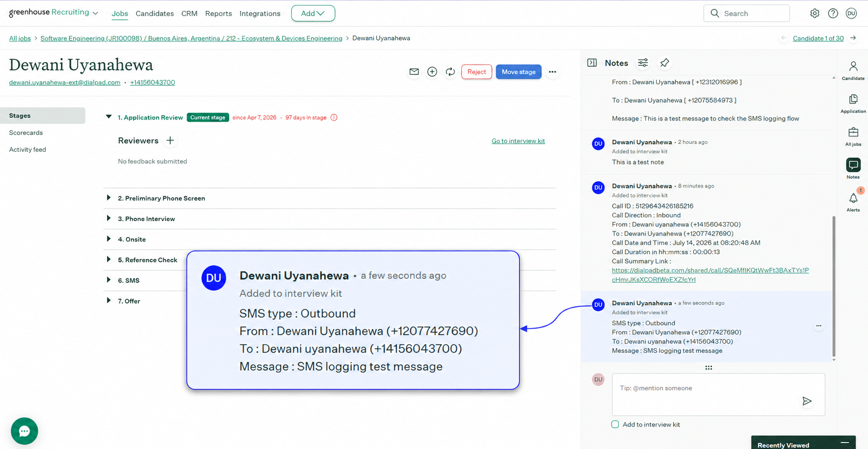The height and width of the screenshot is (449, 868).
Task: Click the Search field in header
Action: coord(747,13)
